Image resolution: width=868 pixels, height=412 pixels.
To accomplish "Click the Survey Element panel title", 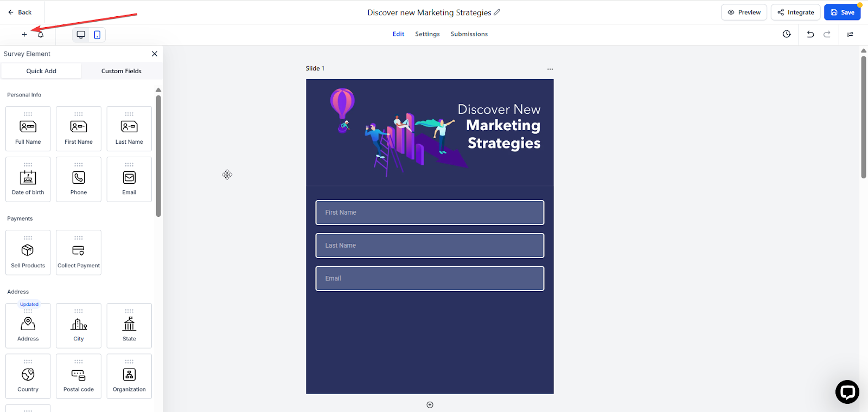I will (x=27, y=54).
